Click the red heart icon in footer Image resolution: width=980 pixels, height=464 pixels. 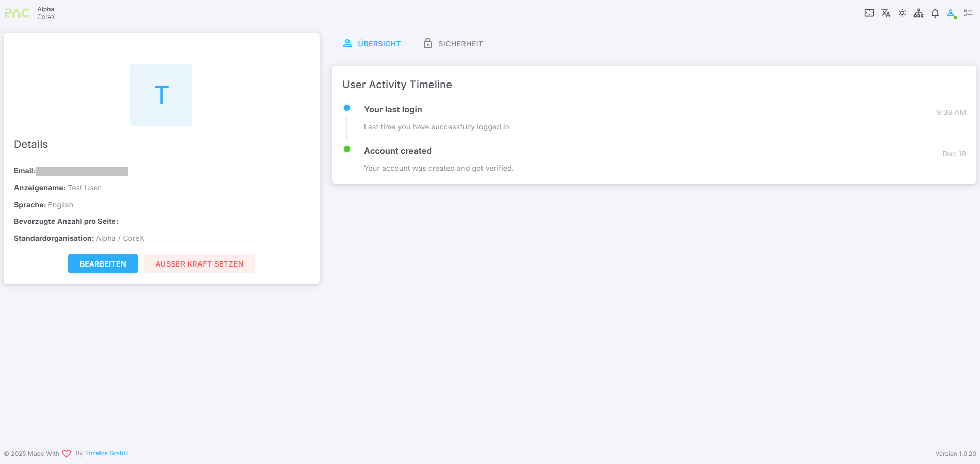67,454
